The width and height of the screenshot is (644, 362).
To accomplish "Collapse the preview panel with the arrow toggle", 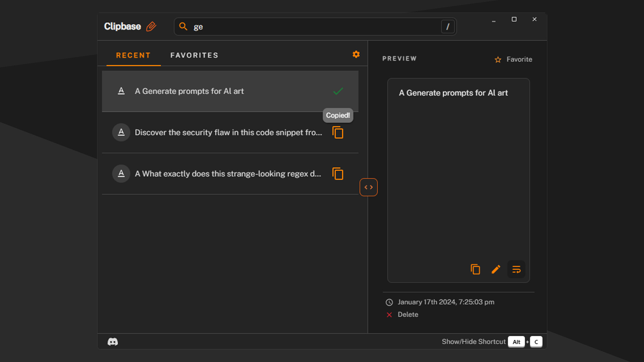I will coord(368,187).
